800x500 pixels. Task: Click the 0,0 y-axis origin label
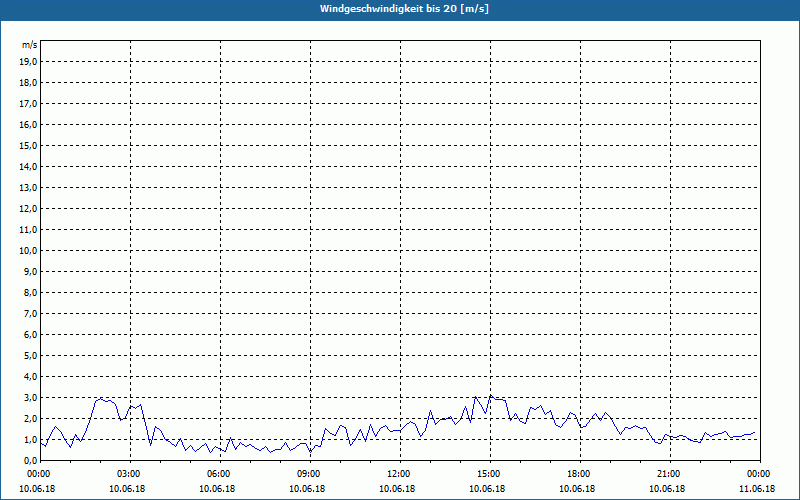[31, 460]
